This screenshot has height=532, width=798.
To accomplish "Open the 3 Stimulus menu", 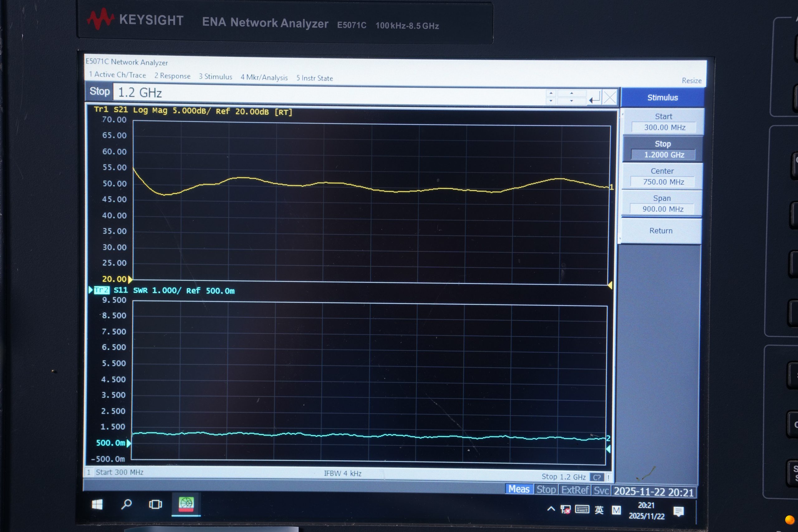I will pos(215,77).
